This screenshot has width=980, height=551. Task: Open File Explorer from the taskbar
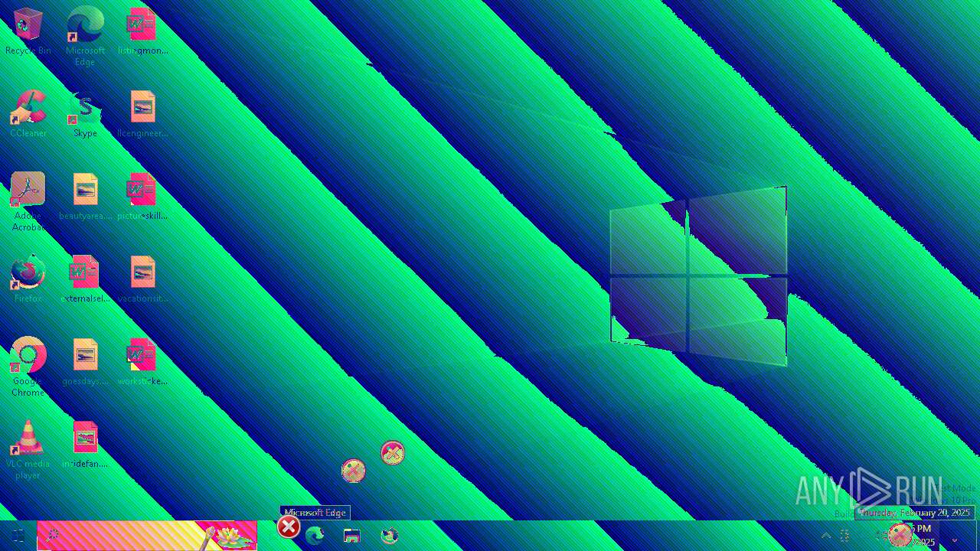(x=352, y=536)
